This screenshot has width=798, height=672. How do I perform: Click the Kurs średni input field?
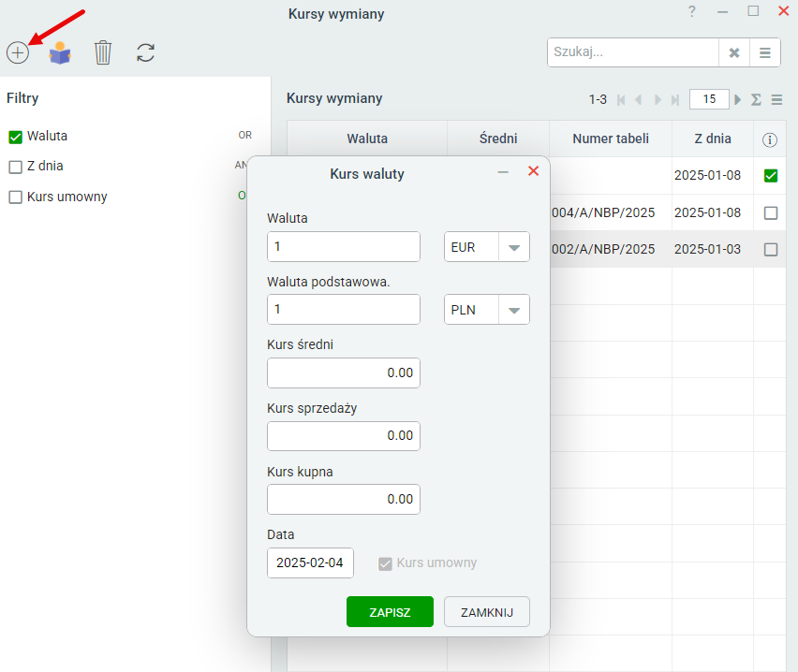point(344,373)
